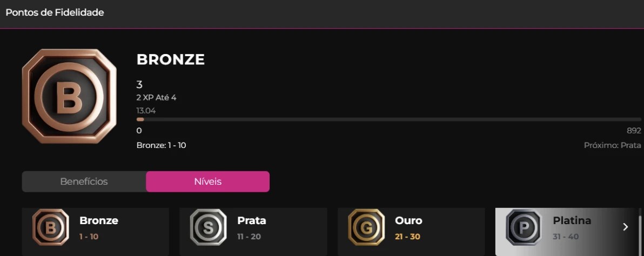Click the large Bronze badge emblem
This screenshot has width=644, height=256.
tap(69, 97)
